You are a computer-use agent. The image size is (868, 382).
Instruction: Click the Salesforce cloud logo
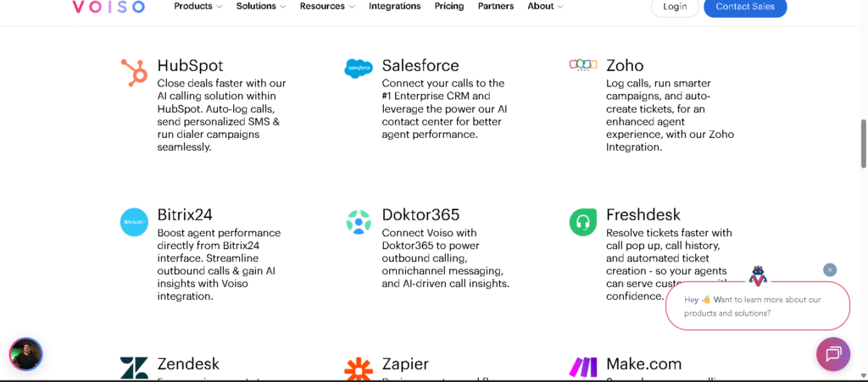coord(359,69)
